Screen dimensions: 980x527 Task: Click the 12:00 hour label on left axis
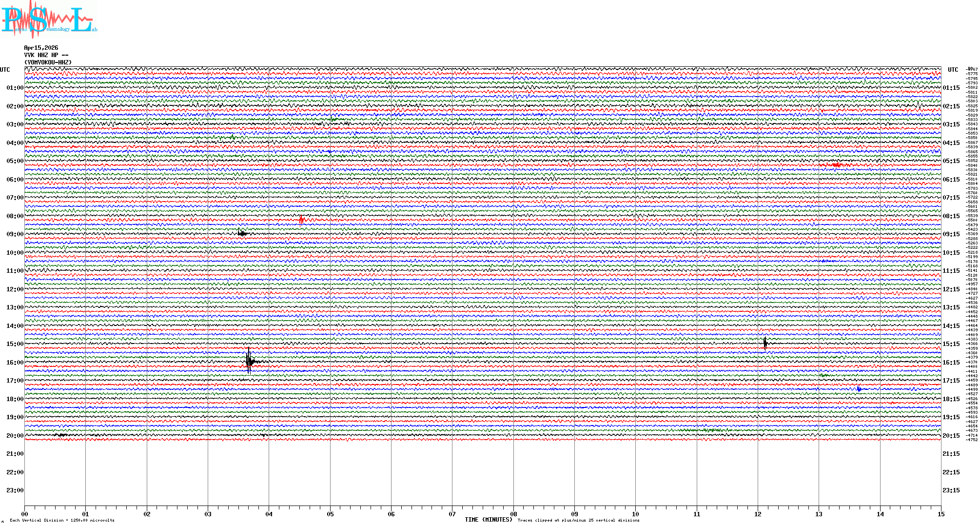click(x=15, y=289)
